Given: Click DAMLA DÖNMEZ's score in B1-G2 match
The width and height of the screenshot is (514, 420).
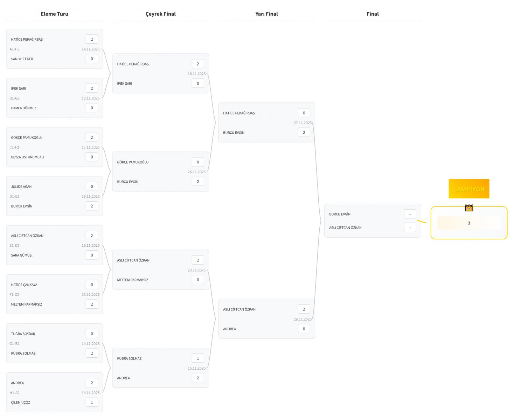Looking at the screenshot, I should 92,108.
